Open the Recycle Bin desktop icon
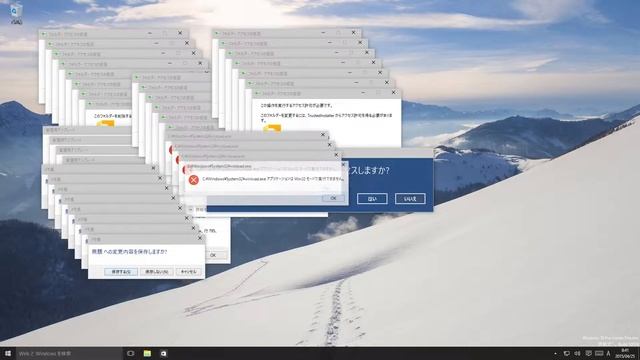 16,13
